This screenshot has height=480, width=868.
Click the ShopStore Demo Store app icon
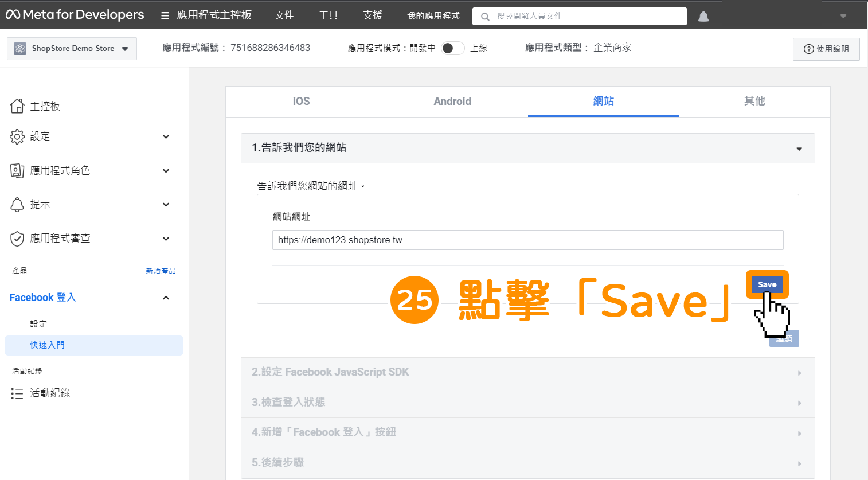point(20,49)
